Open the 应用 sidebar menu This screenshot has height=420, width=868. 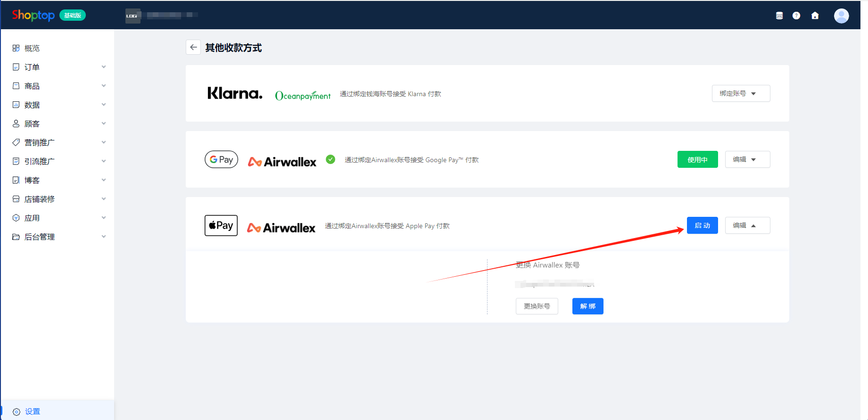click(58, 218)
